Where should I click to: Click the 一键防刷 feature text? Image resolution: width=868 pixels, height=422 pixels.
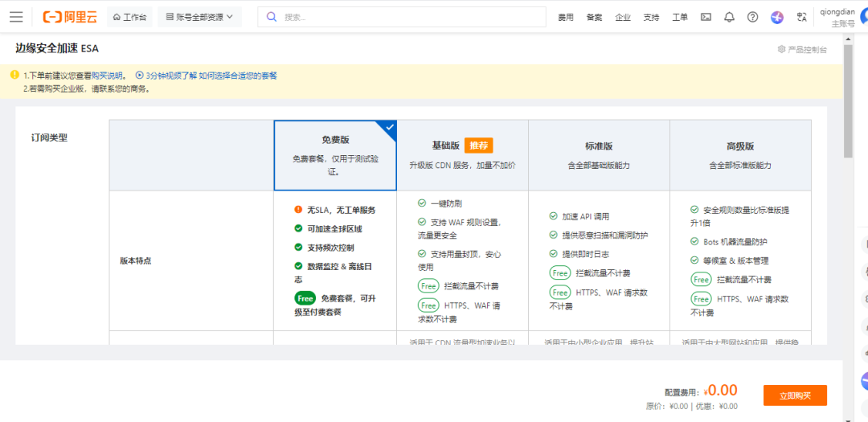(x=446, y=203)
